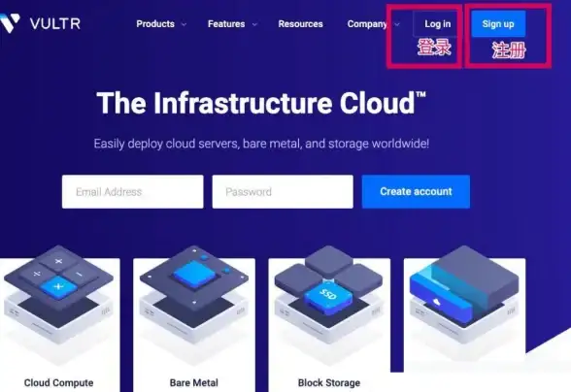Click the Sign up button

498,24
